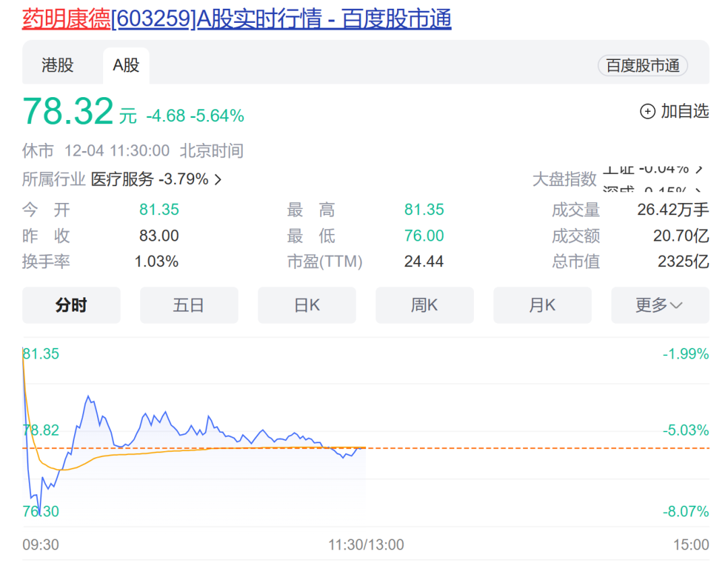Click the chart axis label 78.82

tap(41, 430)
